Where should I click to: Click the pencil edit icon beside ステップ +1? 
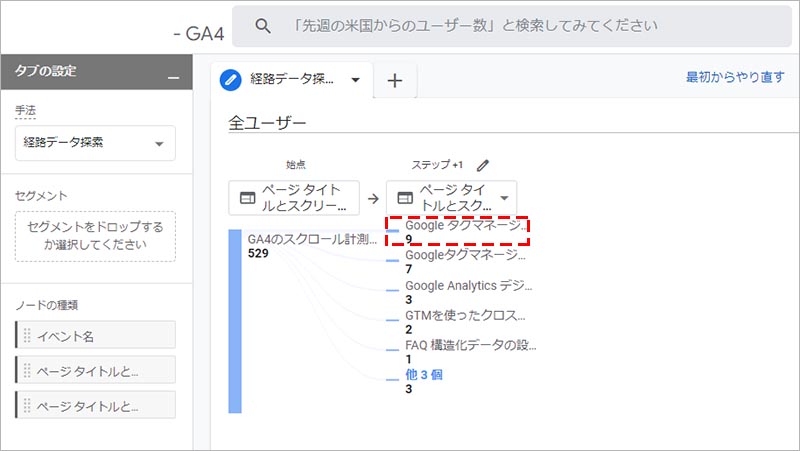484,165
